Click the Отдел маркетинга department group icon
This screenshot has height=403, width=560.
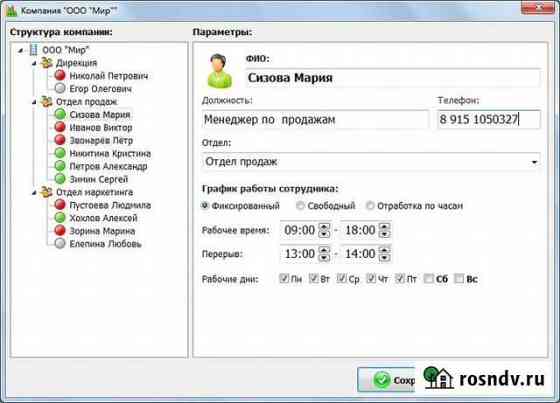[x=46, y=192]
